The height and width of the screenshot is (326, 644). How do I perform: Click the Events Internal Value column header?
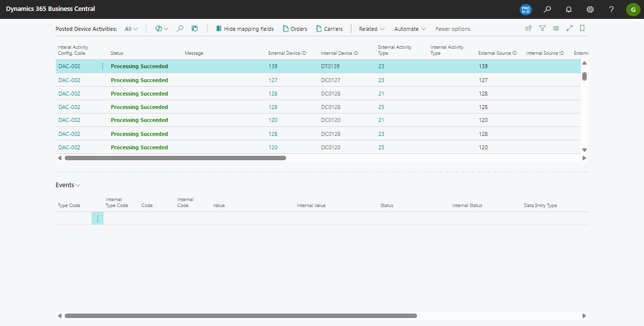click(311, 206)
